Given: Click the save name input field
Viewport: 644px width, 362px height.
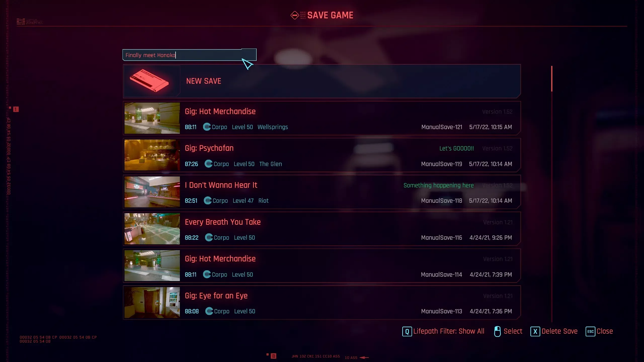Looking at the screenshot, I should pos(189,55).
